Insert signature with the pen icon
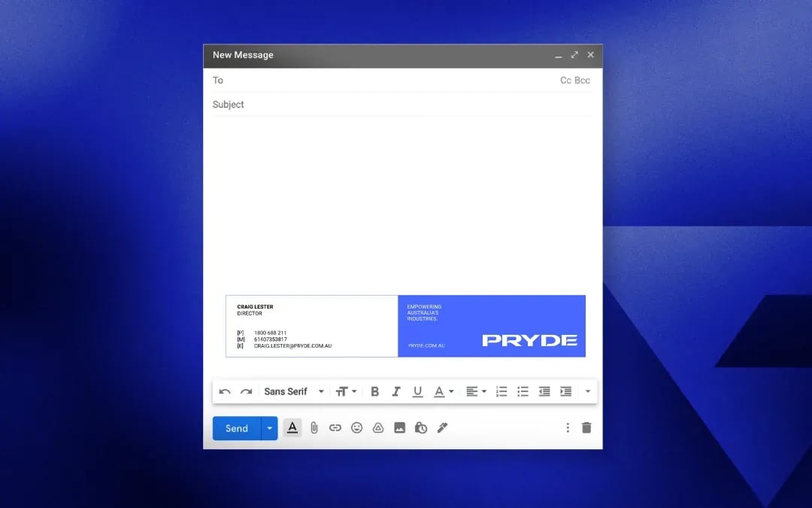The width and height of the screenshot is (812, 508). tap(442, 427)
